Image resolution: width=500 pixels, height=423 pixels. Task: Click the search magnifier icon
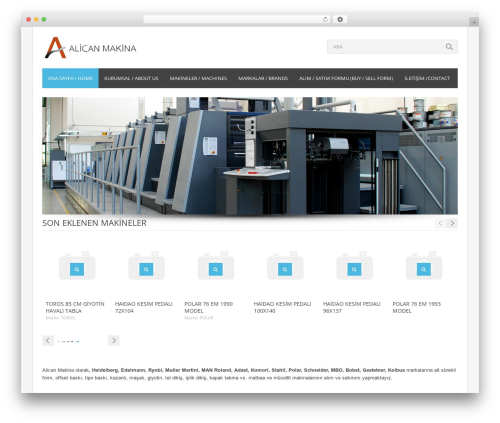(x=449, y=47)
